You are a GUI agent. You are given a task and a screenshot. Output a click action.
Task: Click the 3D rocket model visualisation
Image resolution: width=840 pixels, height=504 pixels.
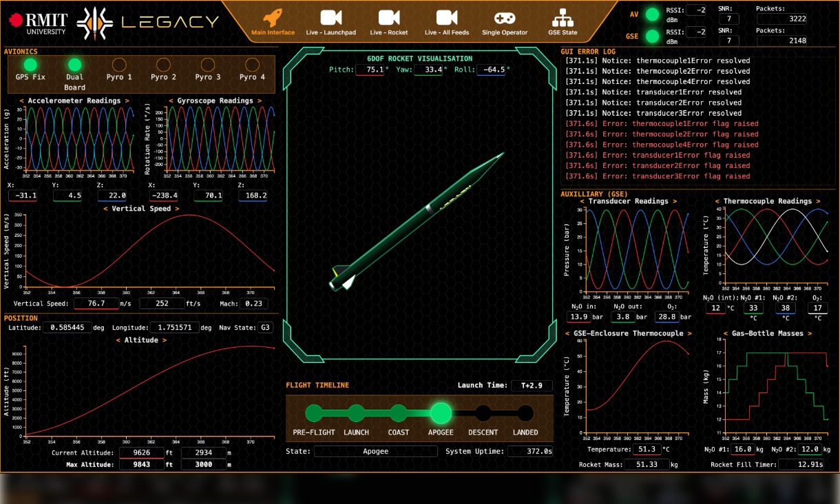[419, 221]
